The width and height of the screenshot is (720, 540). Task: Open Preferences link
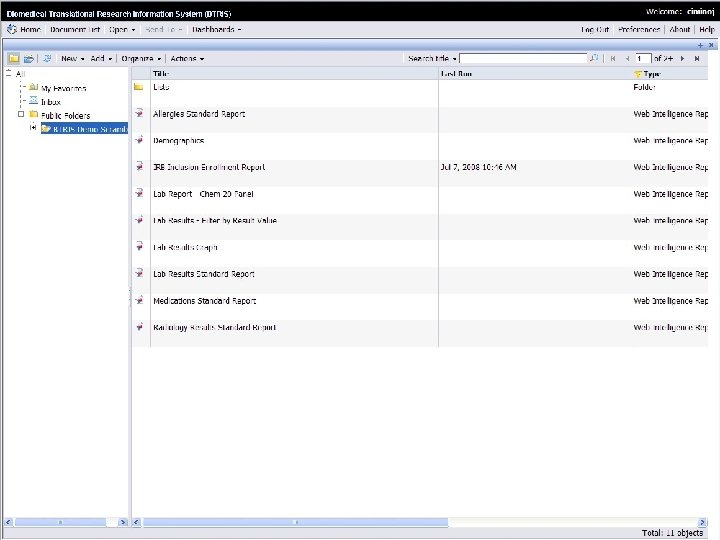pos(639,29)
